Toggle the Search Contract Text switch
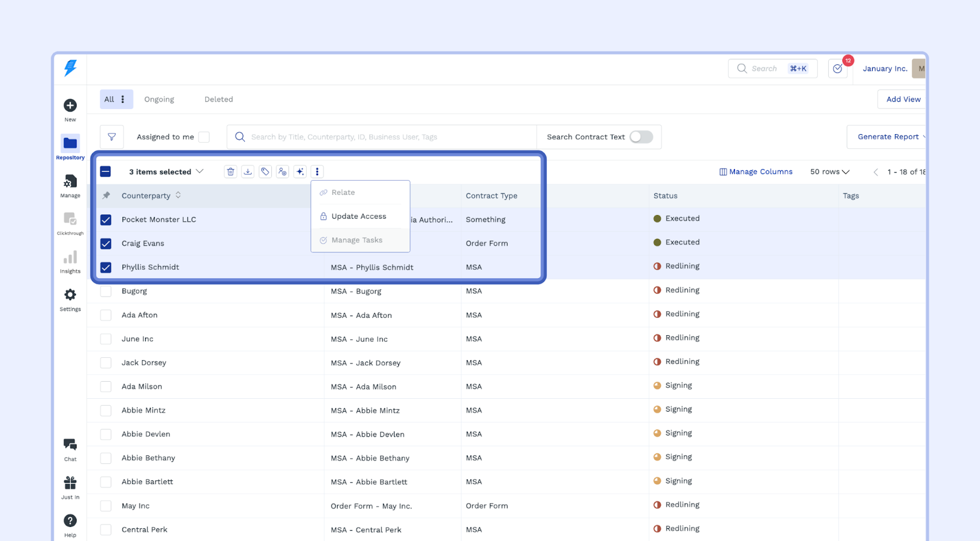 (x=641, y=137)
